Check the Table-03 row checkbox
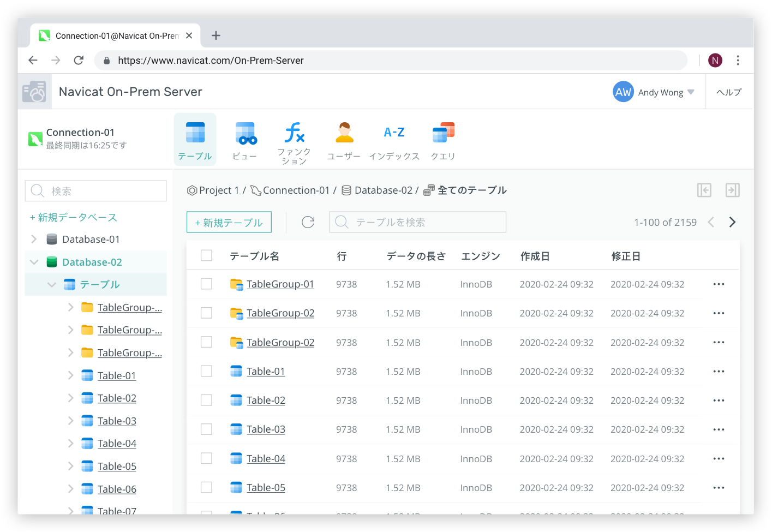The image size is (772, 532). 206,429
